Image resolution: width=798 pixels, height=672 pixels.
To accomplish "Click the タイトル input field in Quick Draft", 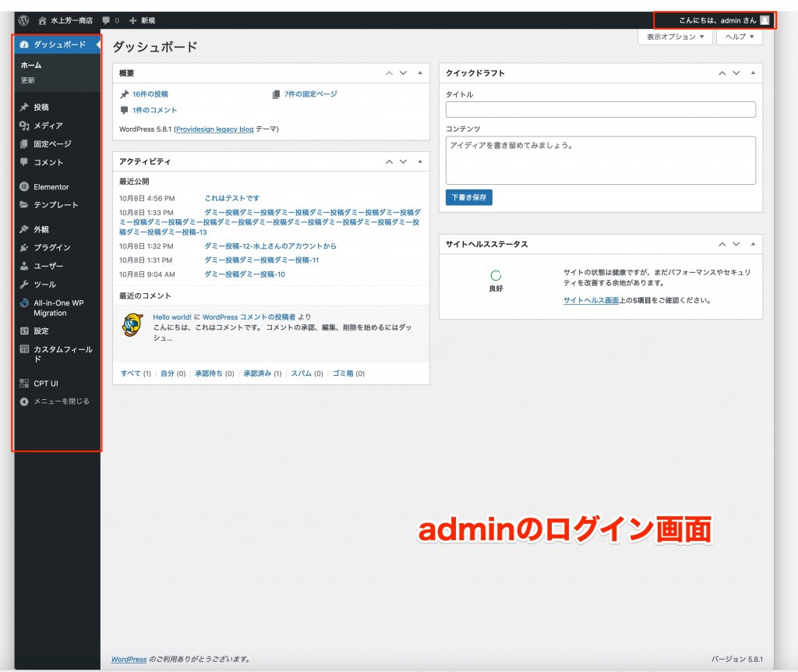I will pos(600,110).
